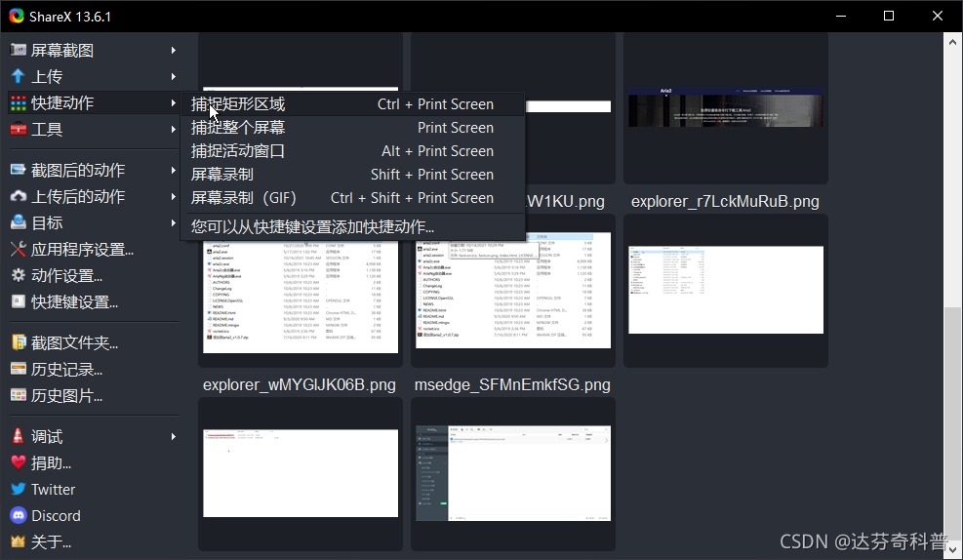Viewport: 963px width, 560px height.
Task: Select thumbnail below explorer_wMYGlJK06B.png label
Action: coord(301,474)
